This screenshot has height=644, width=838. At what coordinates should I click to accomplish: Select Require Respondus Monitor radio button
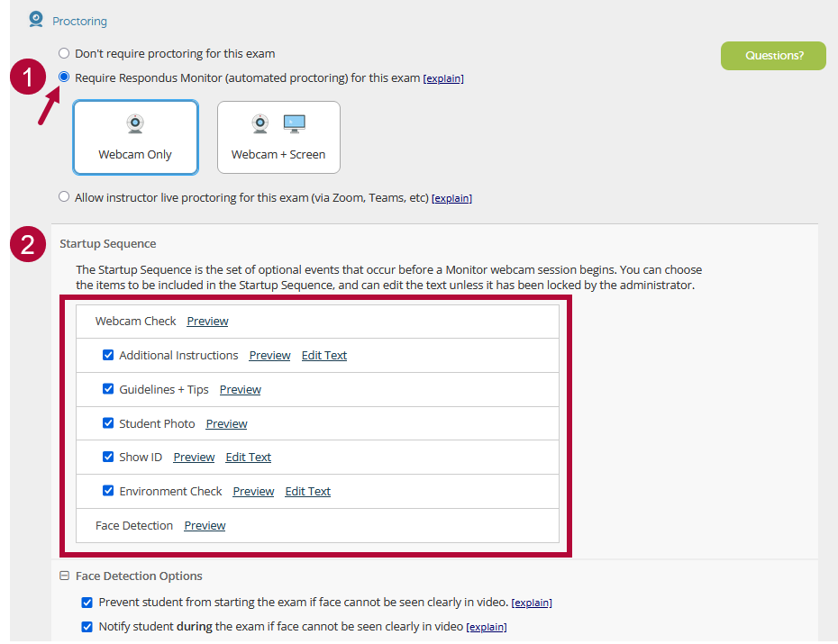tap(64, 77)
